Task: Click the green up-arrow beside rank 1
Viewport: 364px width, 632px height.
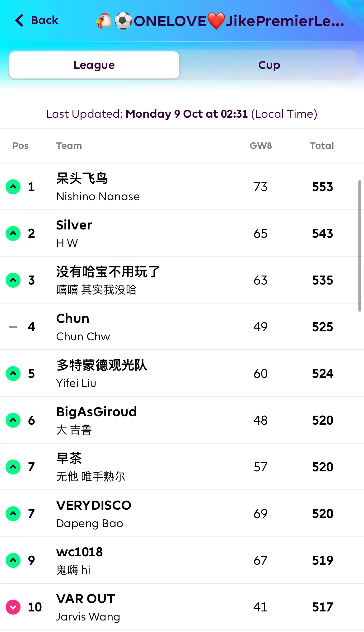Action: (x=13, y=187)
